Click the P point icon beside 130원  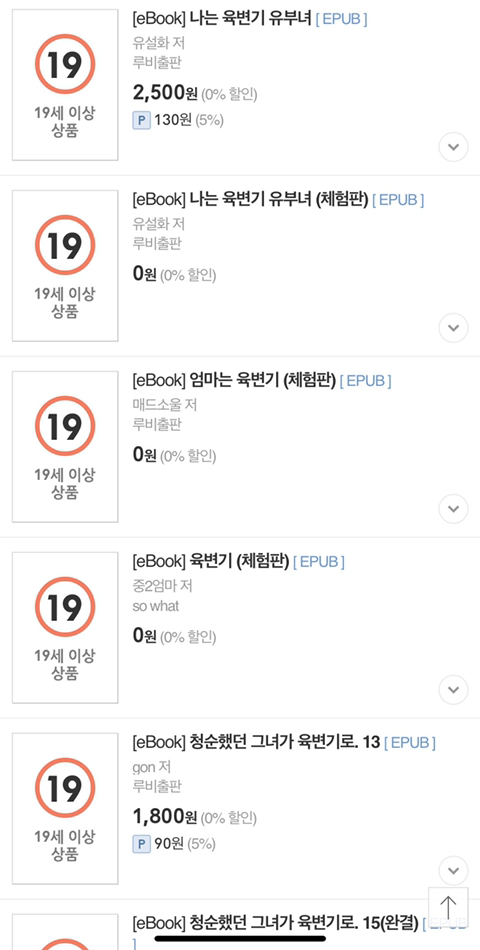click(141, 120)
